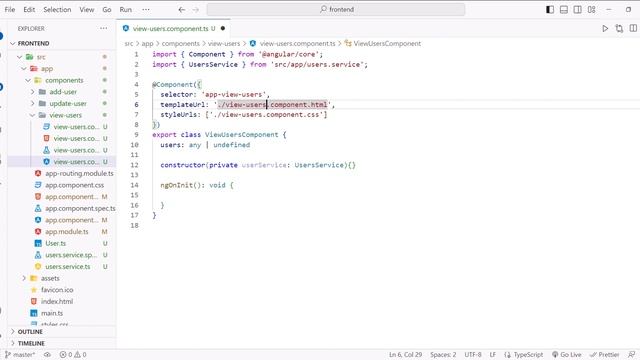Toggle secondary side bar layout icon

point(578,9)
